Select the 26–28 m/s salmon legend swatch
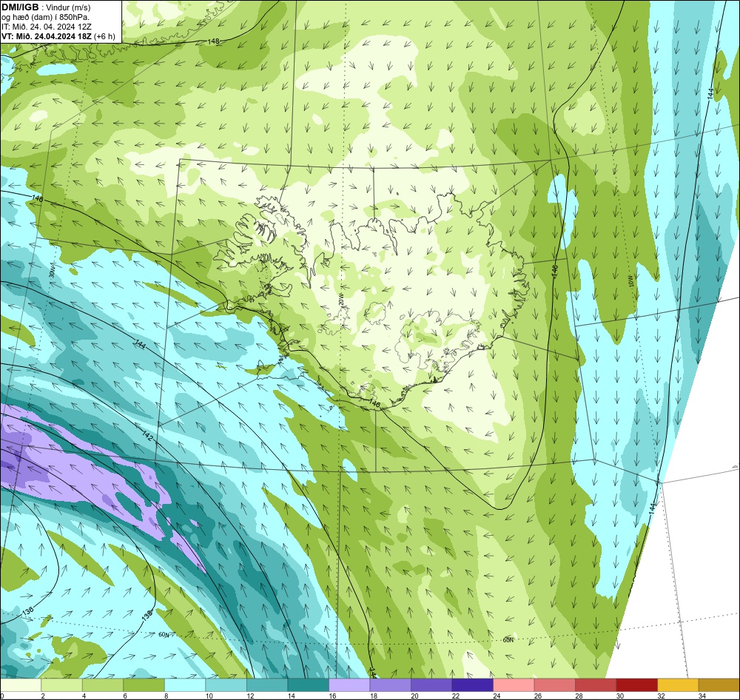 coord(554,685)
